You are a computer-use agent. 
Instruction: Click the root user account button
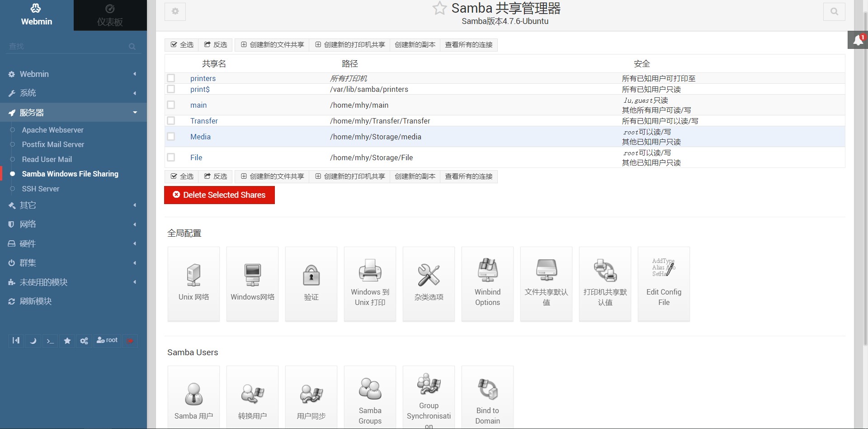107,340
